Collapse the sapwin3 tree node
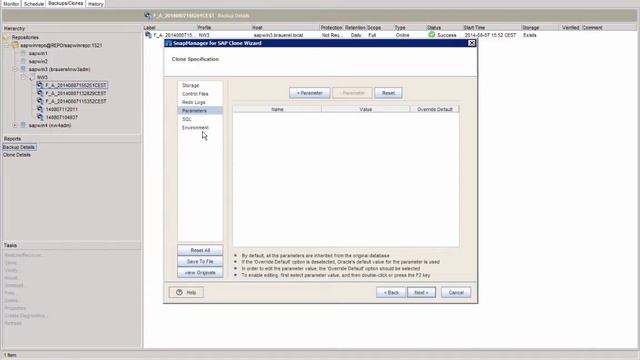The height and width of the screenshot is (360, 640). [15, 69]
